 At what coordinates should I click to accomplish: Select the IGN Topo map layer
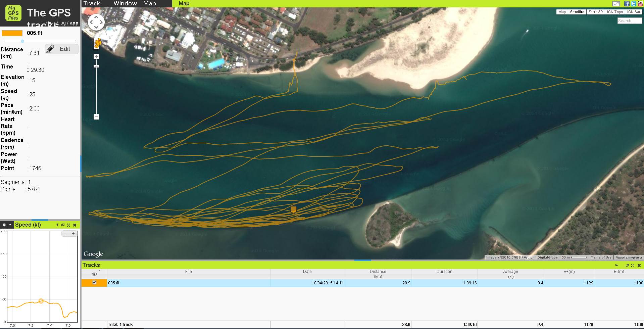[x=615, y=12]
